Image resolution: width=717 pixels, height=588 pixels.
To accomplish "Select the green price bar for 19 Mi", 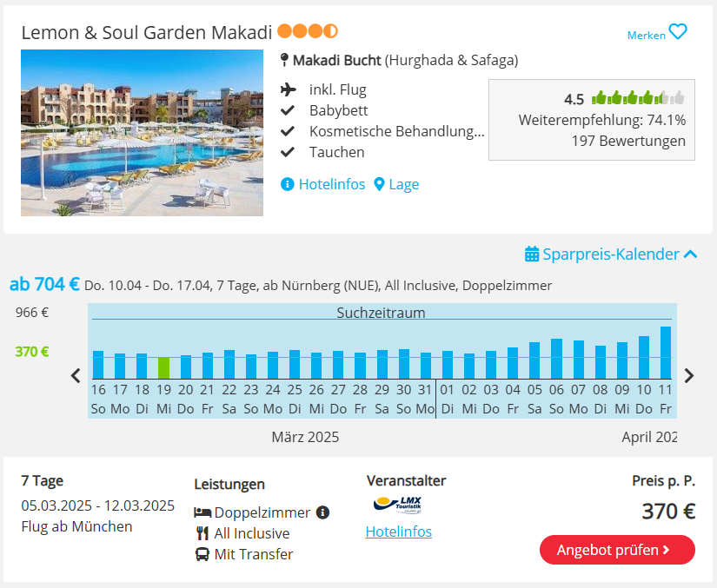I will pyautogui.click(x=163, y=367).
